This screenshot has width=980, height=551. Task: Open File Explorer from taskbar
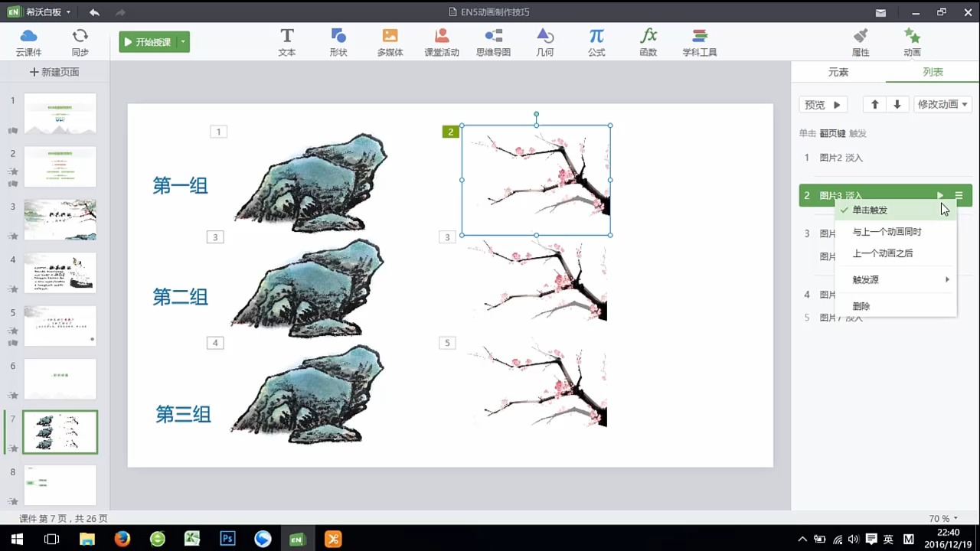click(87, 539)
